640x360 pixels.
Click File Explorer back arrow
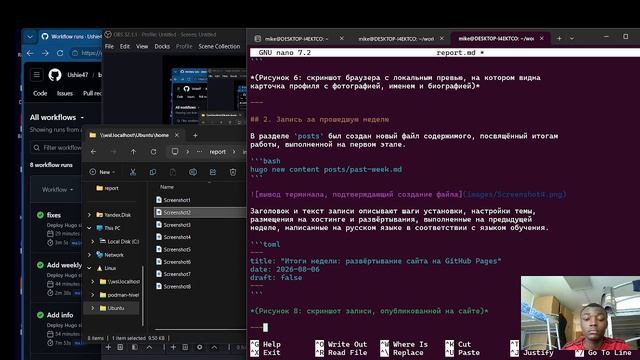point(93,152)
